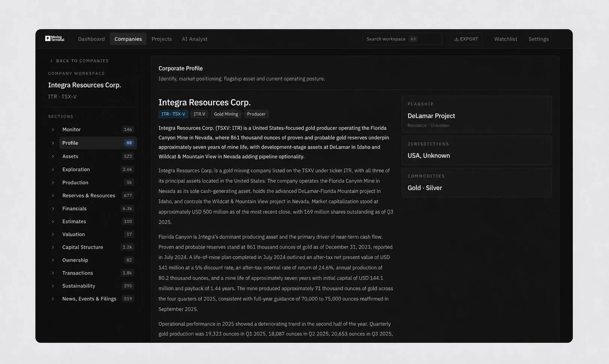Click the Gold Mining tag
This screenshot has height=364, width=609.
[226, 114]
